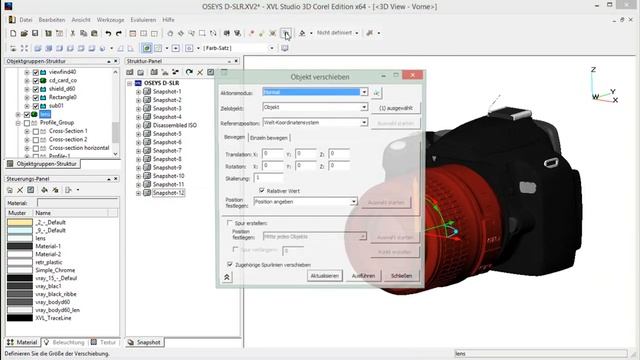Open the Referenzposition dropdown
Screen dimensions: 640x360
click(364, 122)
